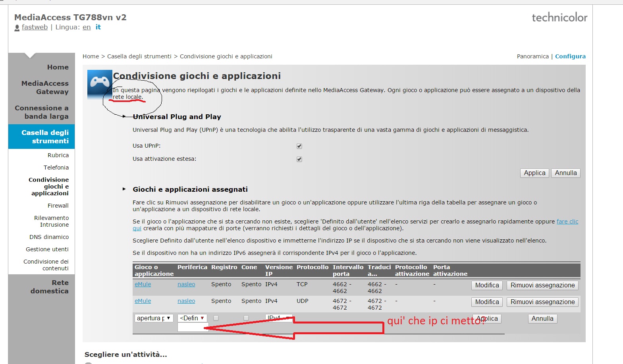
Task: Switch to Configura view
Action: point(570,56)
